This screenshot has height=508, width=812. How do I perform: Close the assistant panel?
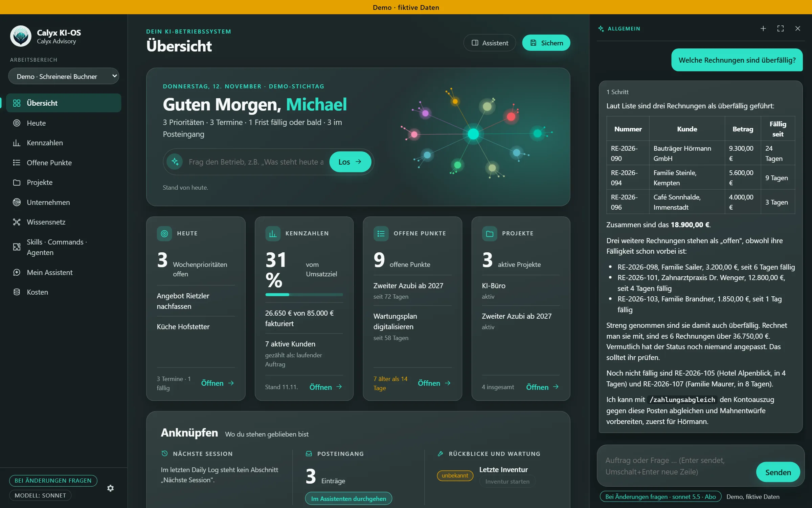point(798,28)
